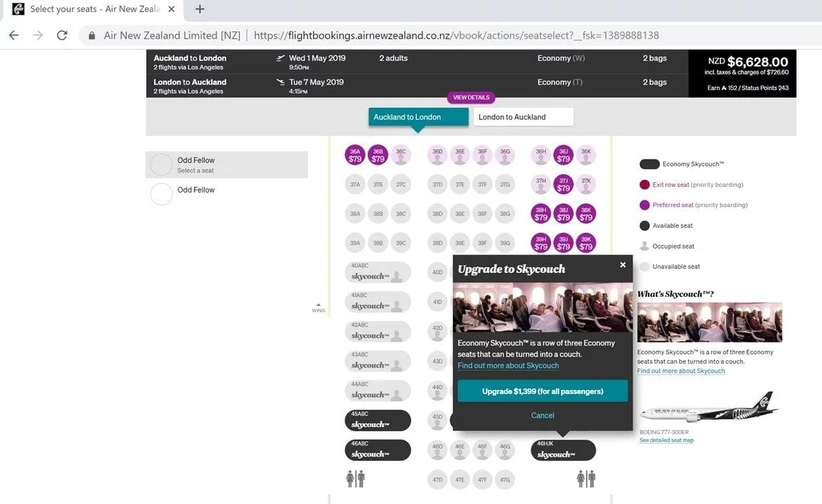
Task: Go back in the browser
Action: (x=14, y=35)
